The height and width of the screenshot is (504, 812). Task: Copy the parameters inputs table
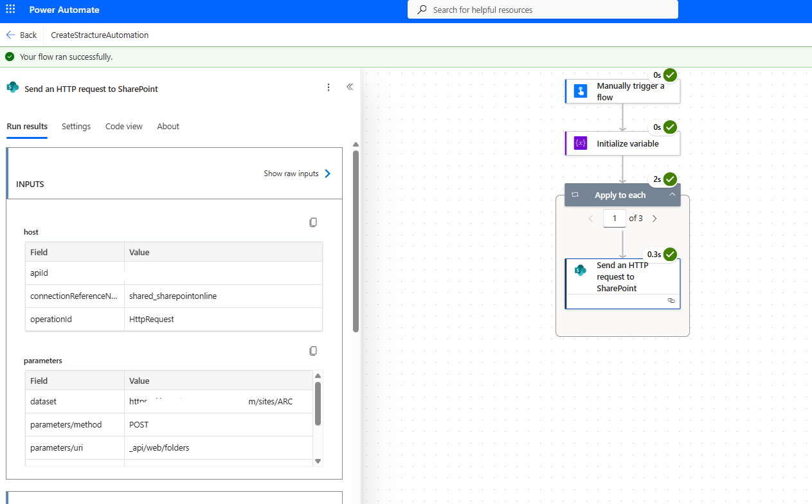[313, 351]
